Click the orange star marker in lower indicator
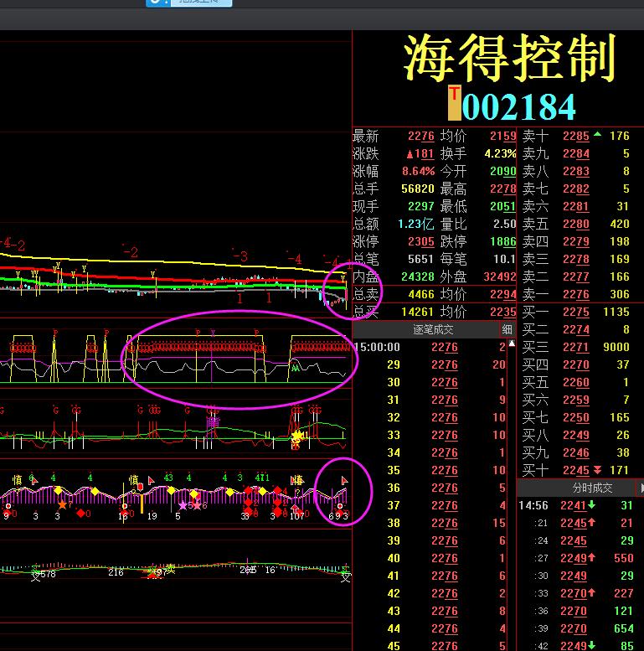 coord(62,505)
